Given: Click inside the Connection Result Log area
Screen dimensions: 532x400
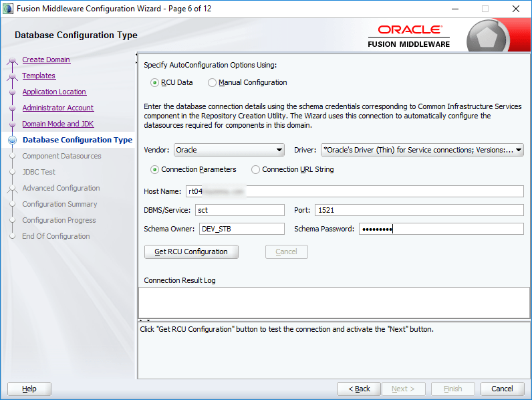Looking at the screenshot, I should click(334, 302).
